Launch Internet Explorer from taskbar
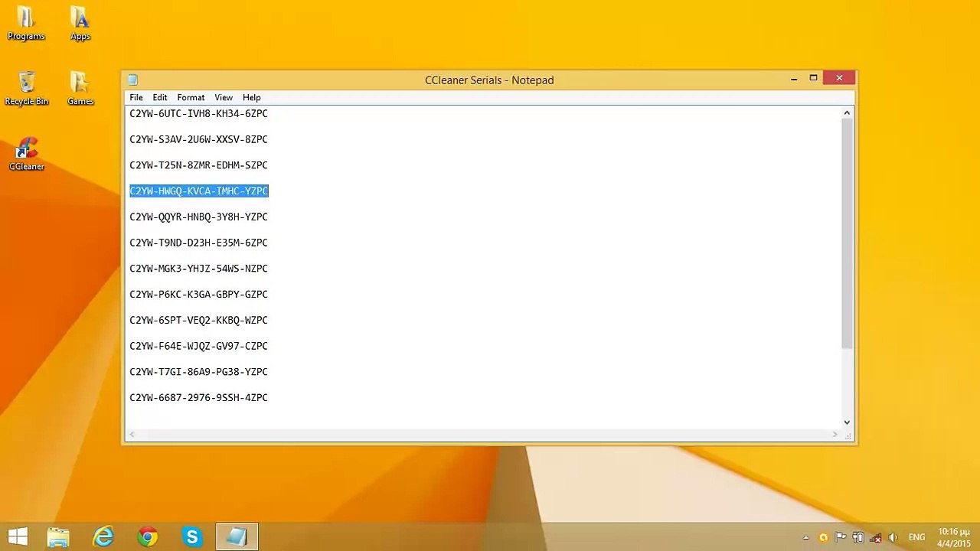This screenshot has height=551, width=980. tap(103, 537)
